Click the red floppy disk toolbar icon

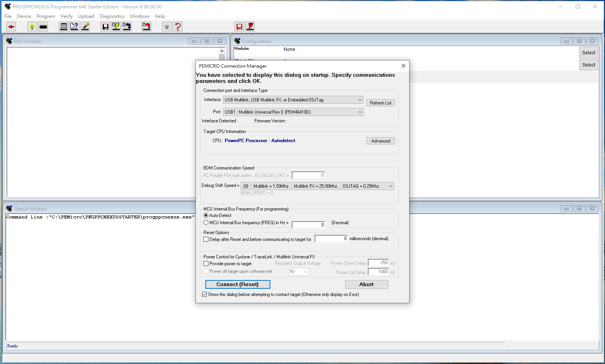pyautogui.click(x=239, y=27)
